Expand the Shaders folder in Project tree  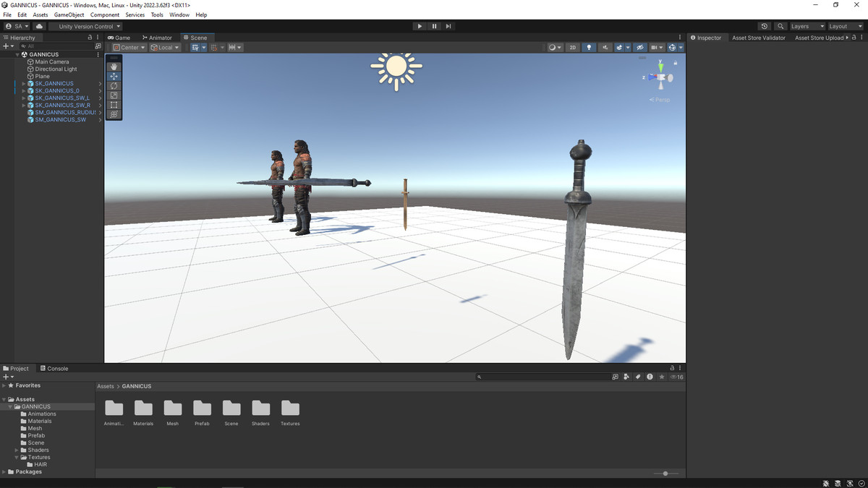[x=17, y=450]
